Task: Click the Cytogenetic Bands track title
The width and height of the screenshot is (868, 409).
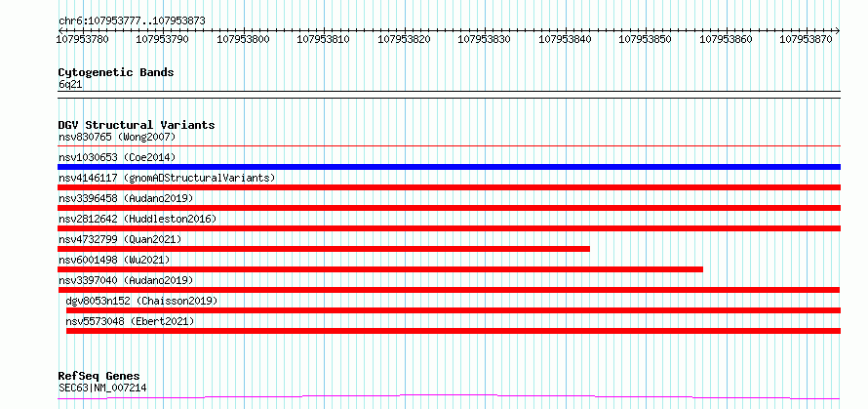Action: [x=116, y=72]
